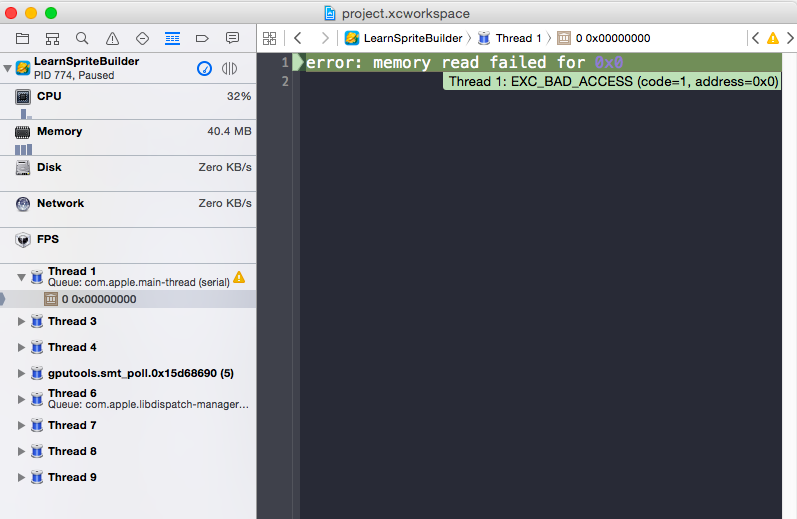797x519 pixels.
Task: Open the FPS gauge report
Action: tap(128, 246)
